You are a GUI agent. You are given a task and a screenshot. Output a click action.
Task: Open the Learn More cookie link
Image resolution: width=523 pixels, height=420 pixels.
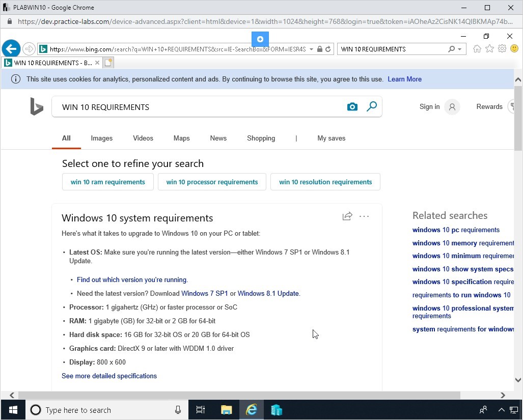coord(404,79)
